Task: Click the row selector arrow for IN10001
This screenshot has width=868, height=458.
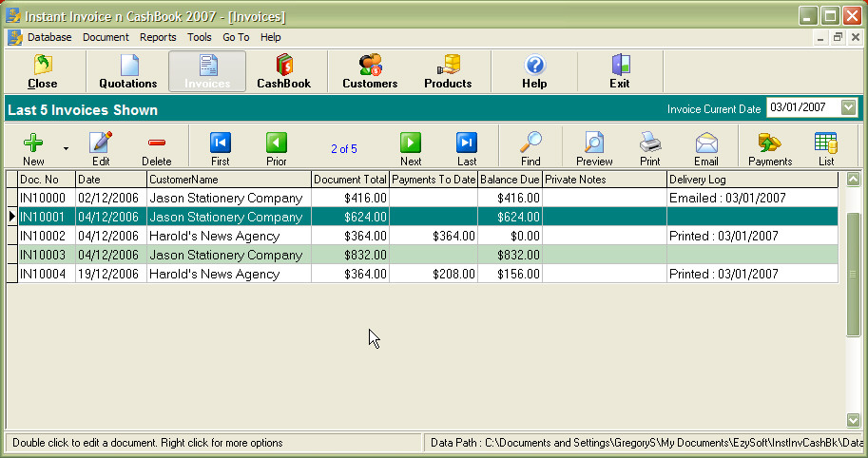Action: click(x=11, y=217)
